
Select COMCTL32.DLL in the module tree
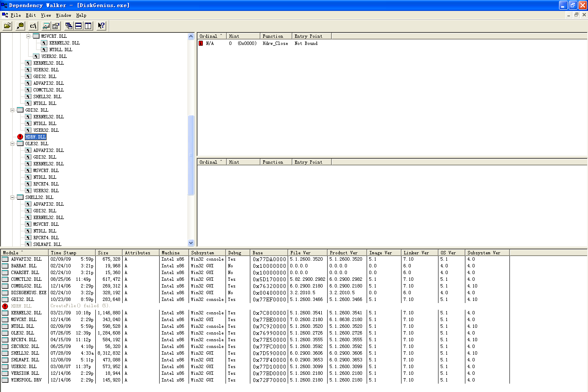49,90
